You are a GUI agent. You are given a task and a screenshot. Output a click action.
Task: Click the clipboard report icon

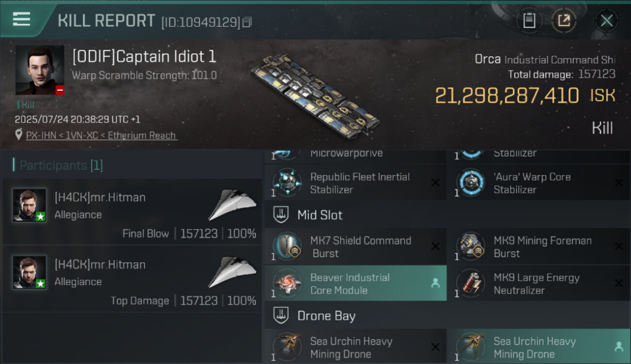529,20
